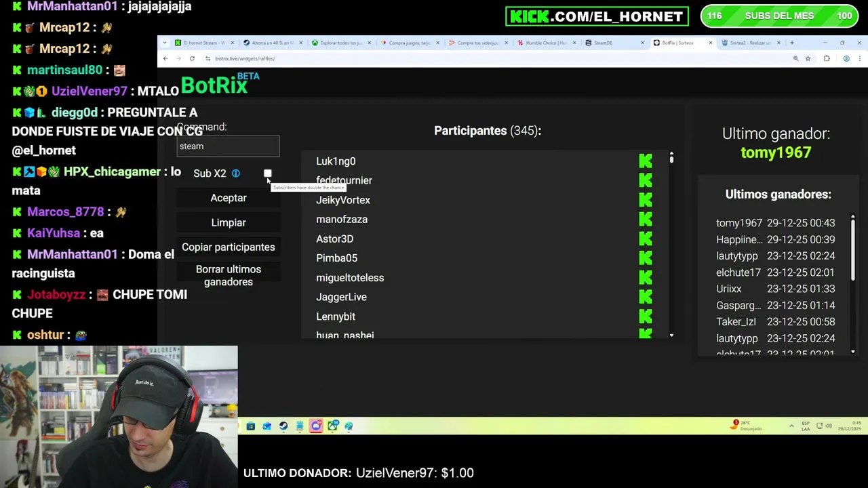Click the Sub X2 info icon
This screenshot has width=868, height=488.
pyautogui.click(x=235, y=174)
